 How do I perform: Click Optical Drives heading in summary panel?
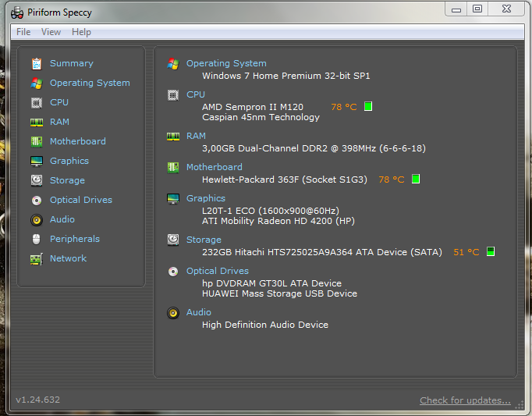(x=217, y=271)
